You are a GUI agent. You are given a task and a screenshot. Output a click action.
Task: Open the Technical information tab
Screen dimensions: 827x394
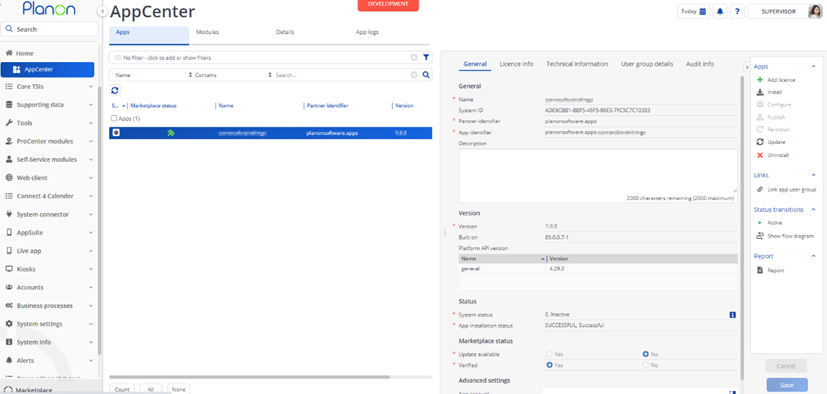pyautogui.click(x=577, y=64)
